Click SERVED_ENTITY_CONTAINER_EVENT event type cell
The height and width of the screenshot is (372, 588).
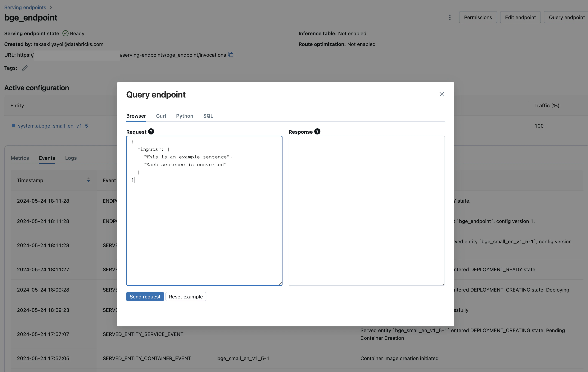click(147, 358)
